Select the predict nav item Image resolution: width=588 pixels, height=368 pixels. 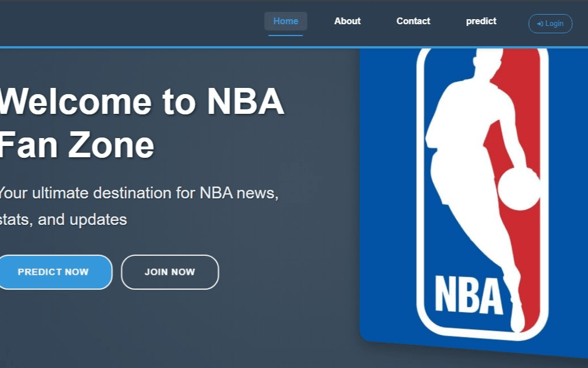point(481,21)
